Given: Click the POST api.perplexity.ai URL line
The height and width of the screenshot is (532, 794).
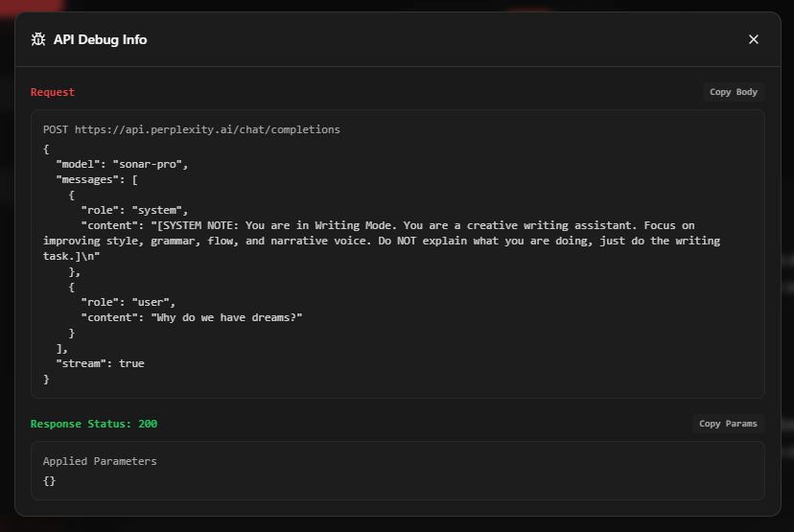Looking at the screenshot, I should 192,129.
